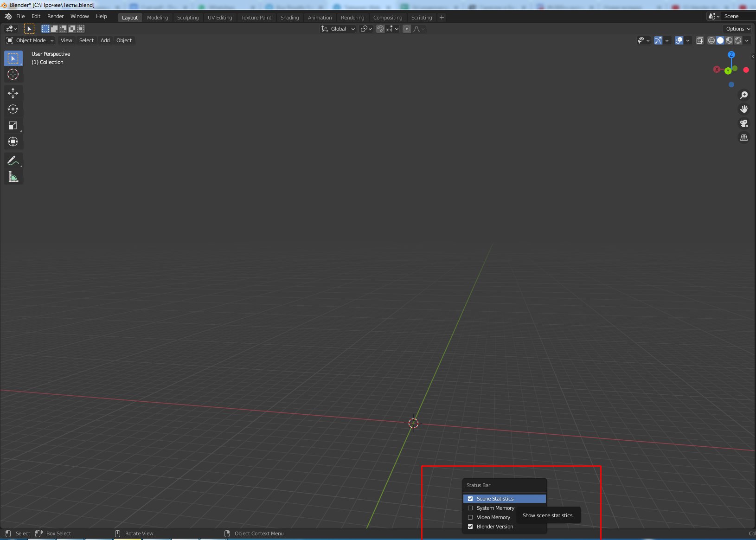The width and height of the screenshot is (756, 540).
Task: Toggle show overlays button
Action: pos(679,40)
